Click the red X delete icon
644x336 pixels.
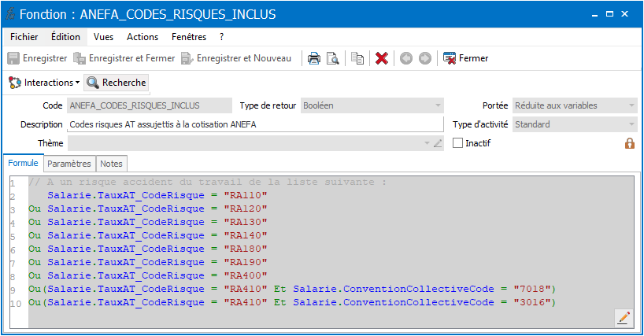click(382, 58)
